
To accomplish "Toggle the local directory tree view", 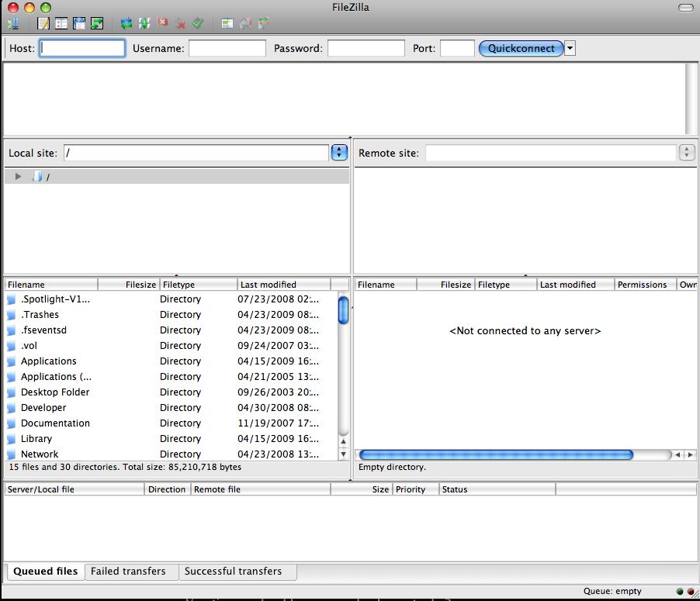I will click(x=61, y=23).
